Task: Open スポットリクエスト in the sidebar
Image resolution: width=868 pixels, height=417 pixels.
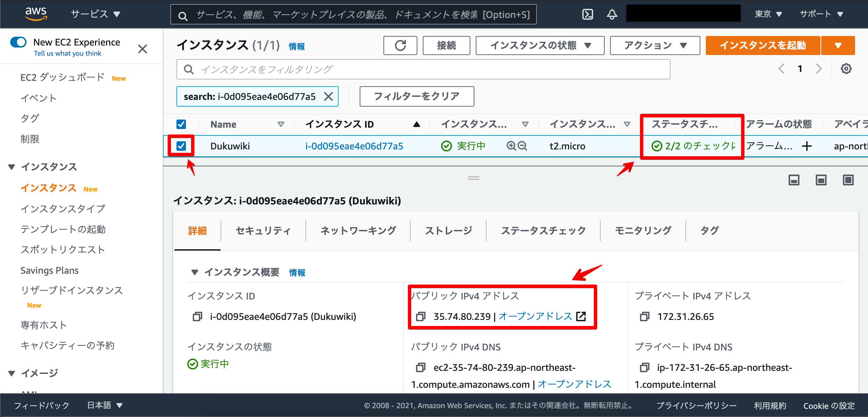Action: pos(63,250)
